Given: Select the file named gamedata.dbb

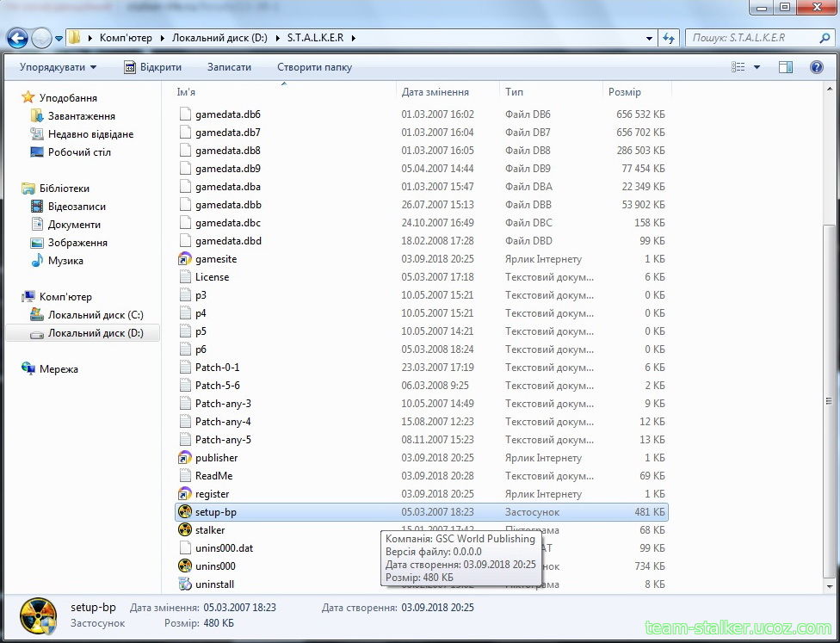Looking at the screenshot, I should [228, 205].
